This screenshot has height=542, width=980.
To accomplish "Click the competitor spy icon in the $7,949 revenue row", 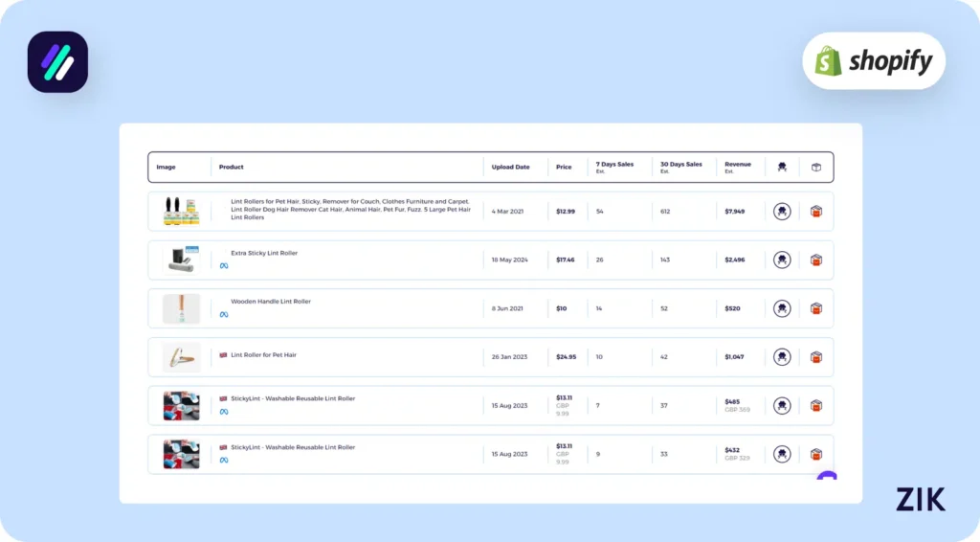I will 782,212.
